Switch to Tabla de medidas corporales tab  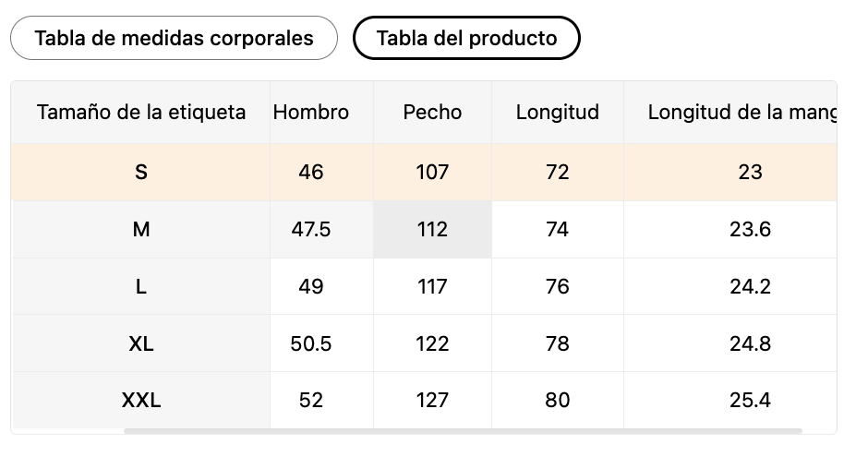174,38
